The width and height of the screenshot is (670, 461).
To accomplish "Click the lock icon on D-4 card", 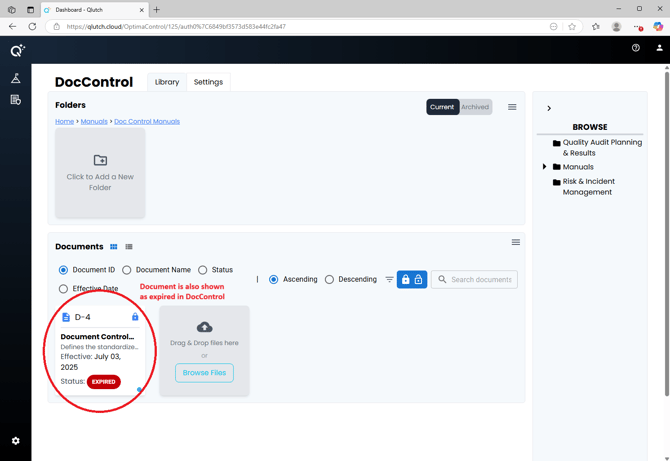I will click(x=135, y=317).
